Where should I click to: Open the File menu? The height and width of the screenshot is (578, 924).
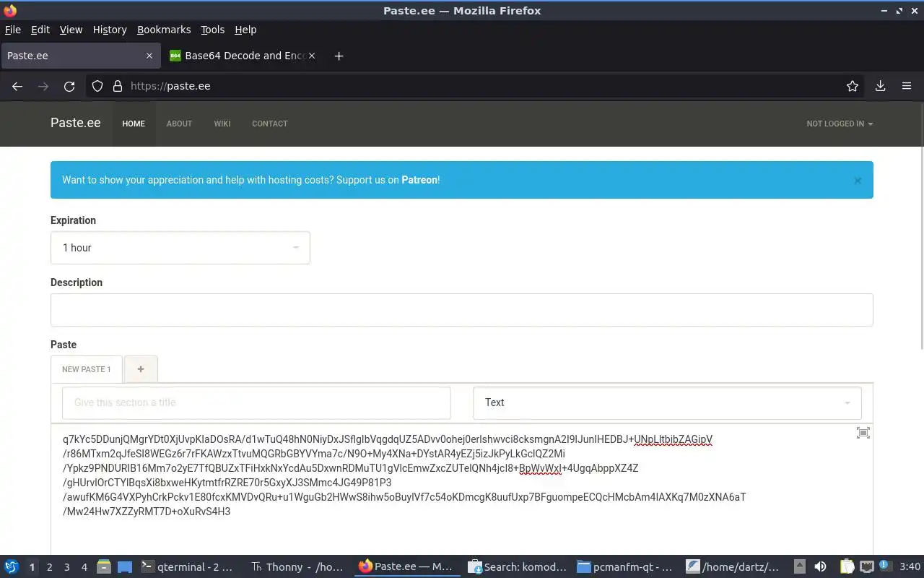[x=13, y=30]
